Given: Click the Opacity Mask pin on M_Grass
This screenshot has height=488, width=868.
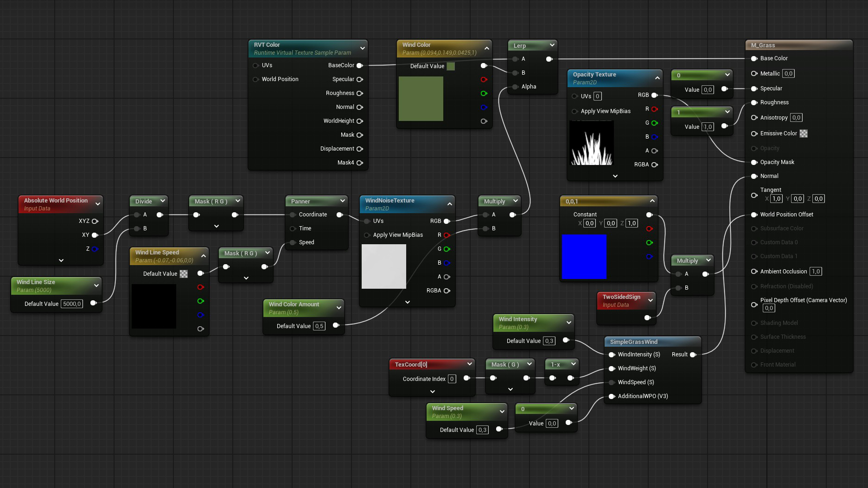Looking at the screenshot, I should coord(753,162).
